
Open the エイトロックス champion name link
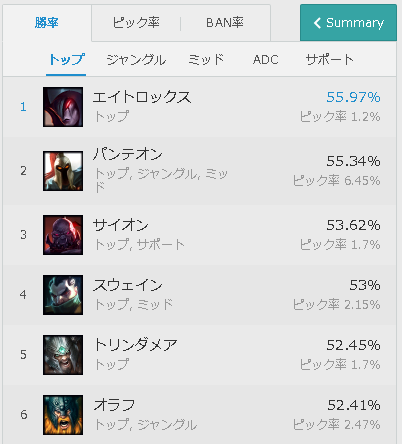pos(142,97)
